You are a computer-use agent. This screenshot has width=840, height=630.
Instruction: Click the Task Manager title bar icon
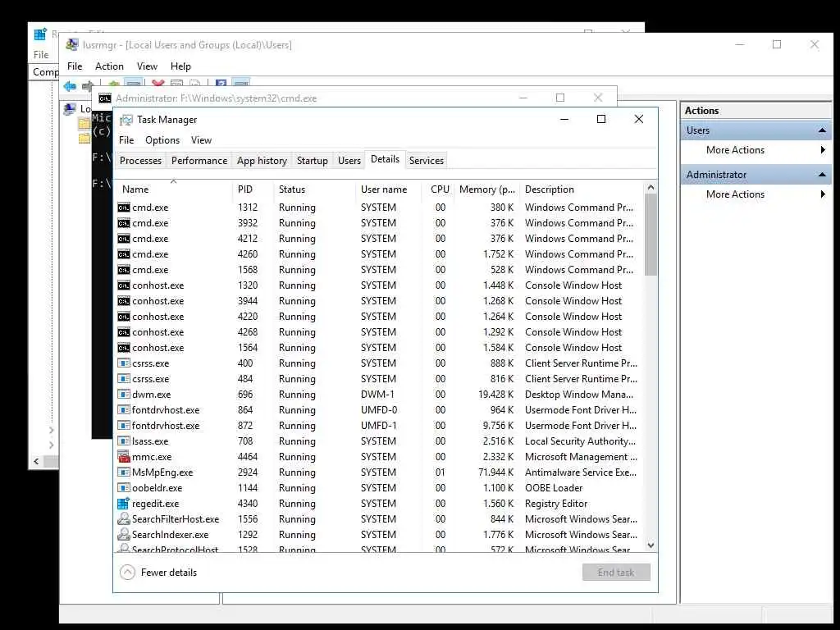coord(126,120)
